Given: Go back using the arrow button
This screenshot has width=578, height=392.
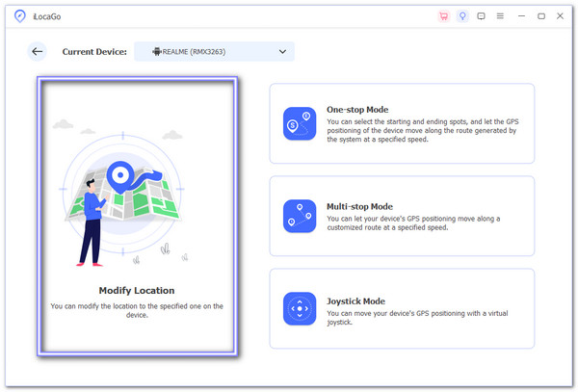Looking at the screenshot, I should point(38,52).
